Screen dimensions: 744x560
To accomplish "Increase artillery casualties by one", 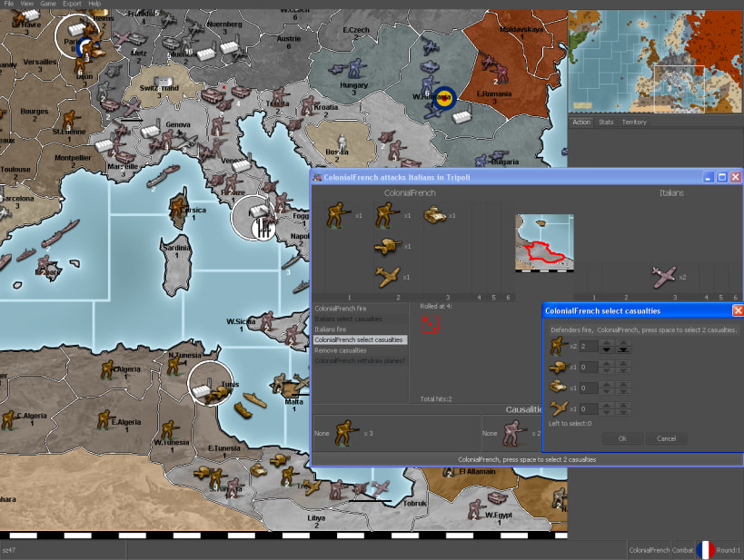I will pyautogui.click(x=607, y=364).
